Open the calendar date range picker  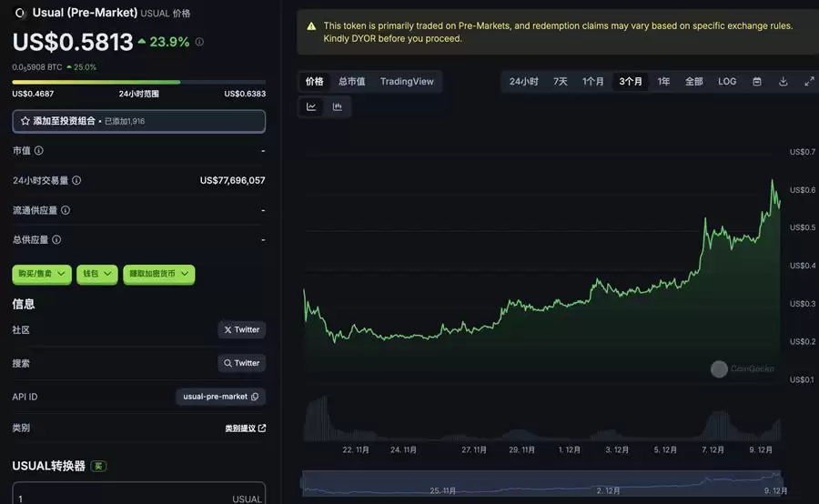click(x=757, y=82)
